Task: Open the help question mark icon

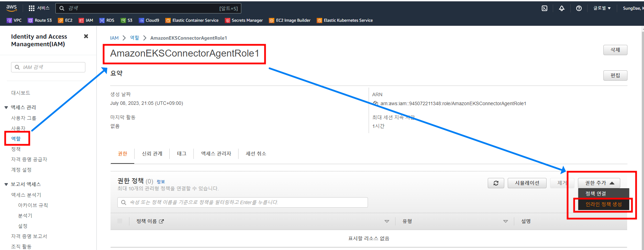Action: click(x=579, y=8)
